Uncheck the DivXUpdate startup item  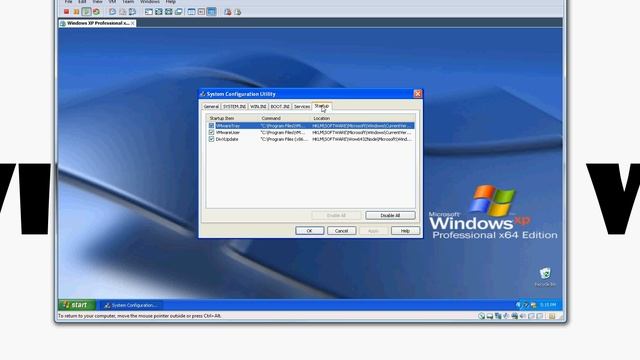point(211,139)
